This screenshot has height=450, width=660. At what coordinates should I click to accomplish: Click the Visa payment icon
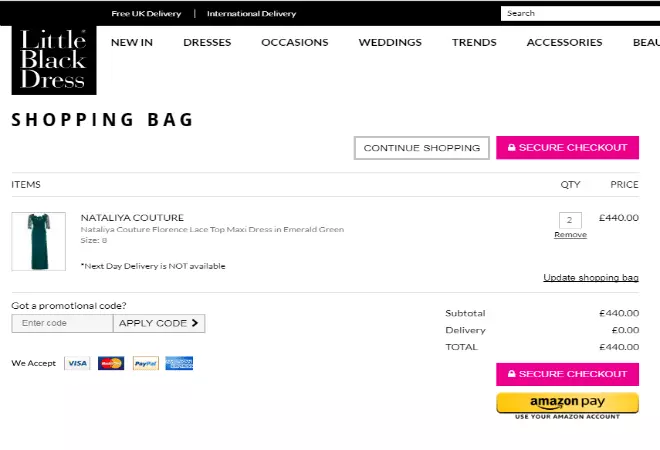(x=77, y=363)
